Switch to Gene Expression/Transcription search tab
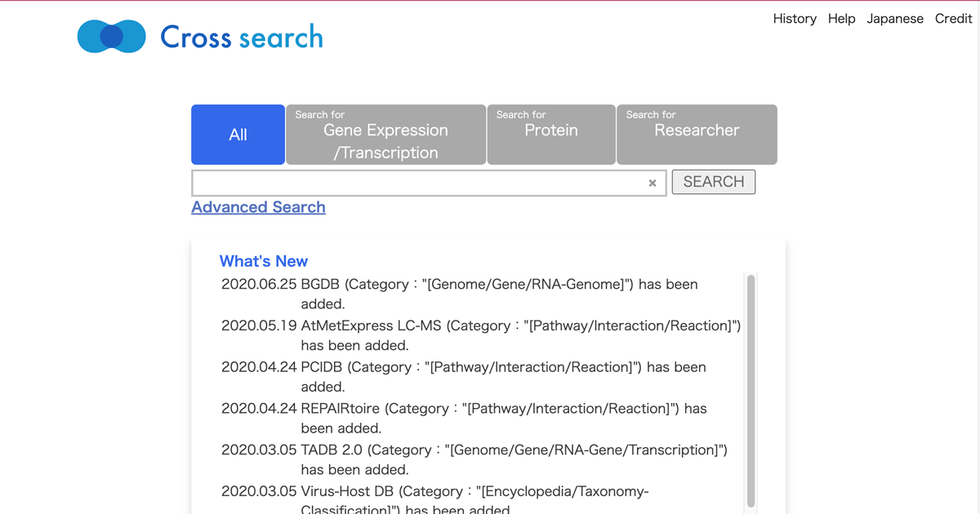This screenshot has height=514, width=980. (x=385, y=135)
